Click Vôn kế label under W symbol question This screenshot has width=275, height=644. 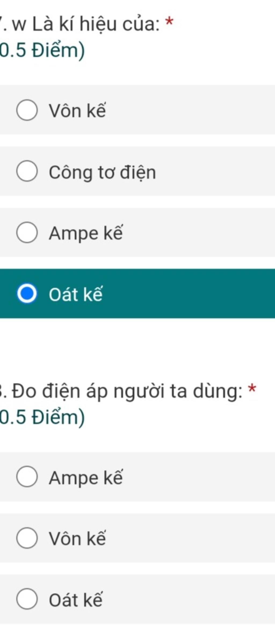coord(77,110)
